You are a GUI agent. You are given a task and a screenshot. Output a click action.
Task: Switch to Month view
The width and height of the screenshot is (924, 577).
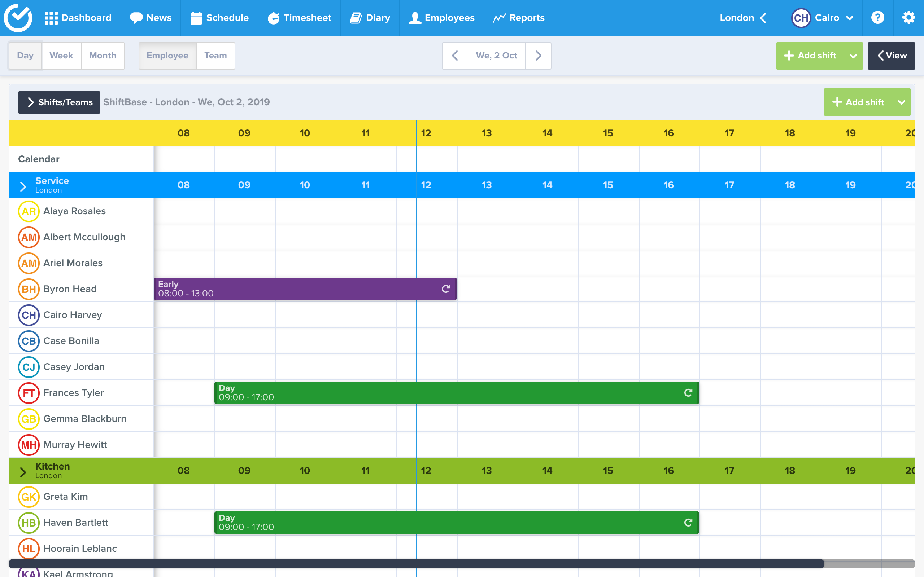pyautogui.click(x=103, y=56)
